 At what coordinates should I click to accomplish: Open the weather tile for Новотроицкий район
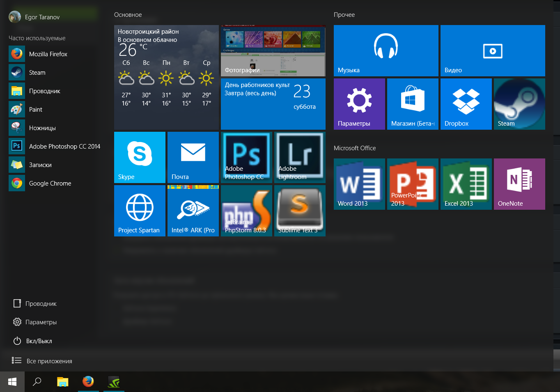(x=166, y=77)
